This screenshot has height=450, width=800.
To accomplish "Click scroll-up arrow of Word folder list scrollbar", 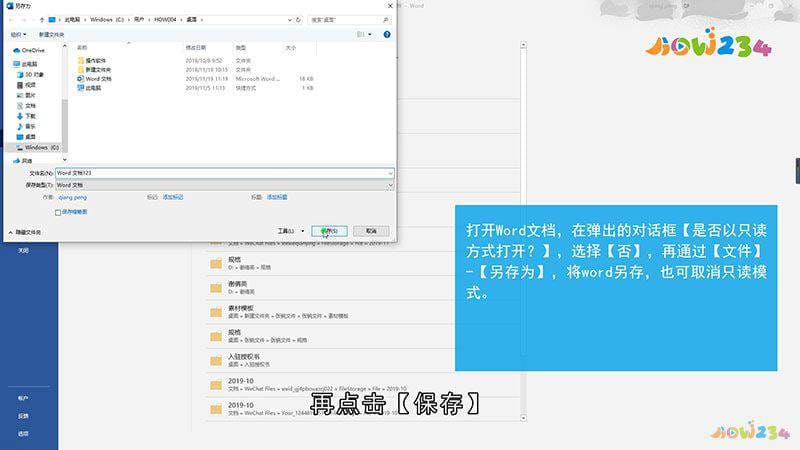I will tap(523, 45).
